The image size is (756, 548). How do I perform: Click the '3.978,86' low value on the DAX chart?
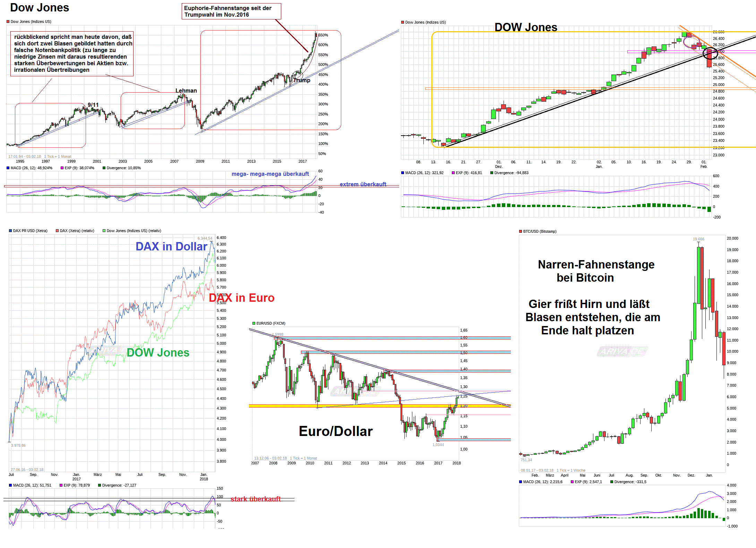coord(18,445)
